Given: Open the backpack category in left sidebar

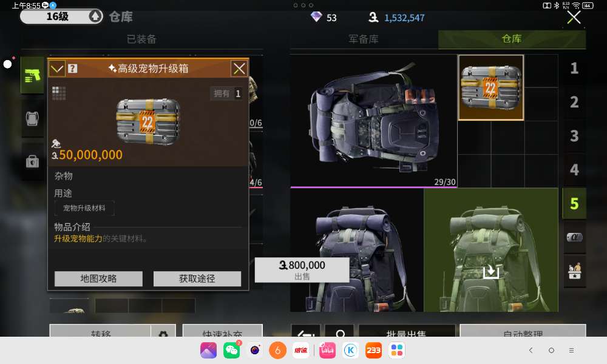Looking at the screenshot, I should click(x=33, y=118).
